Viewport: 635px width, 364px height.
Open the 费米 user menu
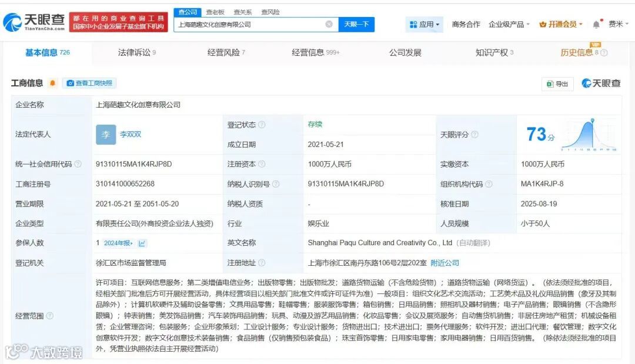tap(619, 24)
